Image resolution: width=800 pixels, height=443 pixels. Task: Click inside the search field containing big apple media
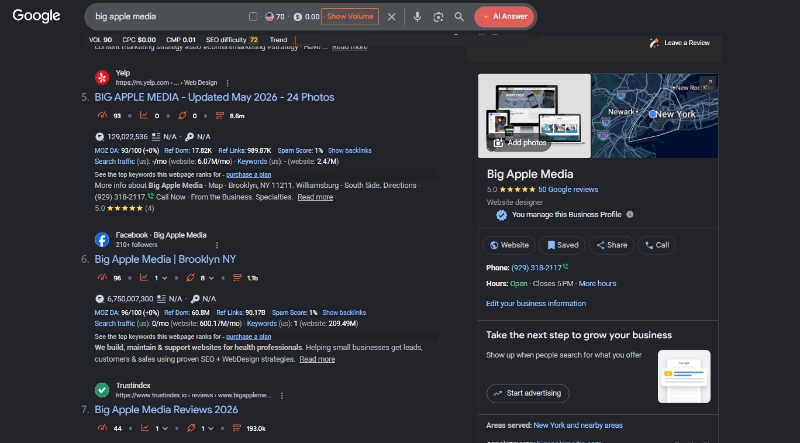point(168,16)
